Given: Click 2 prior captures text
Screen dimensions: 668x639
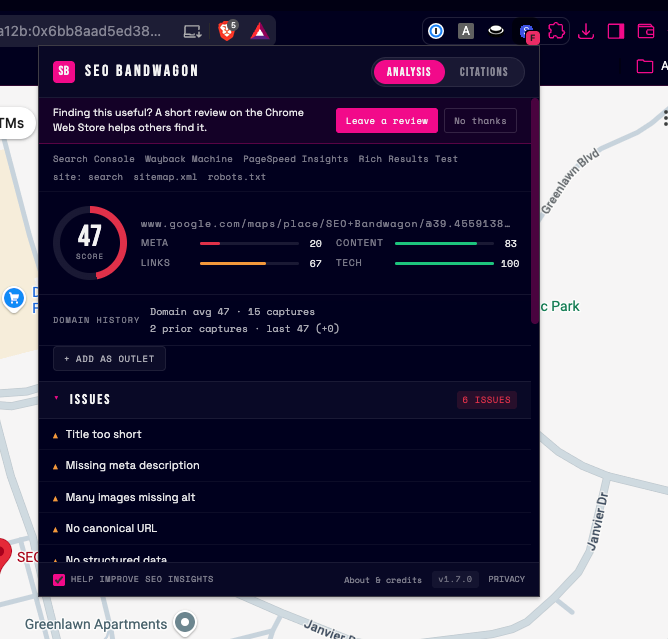Looking at the screenshot, I should pos(244,328).
